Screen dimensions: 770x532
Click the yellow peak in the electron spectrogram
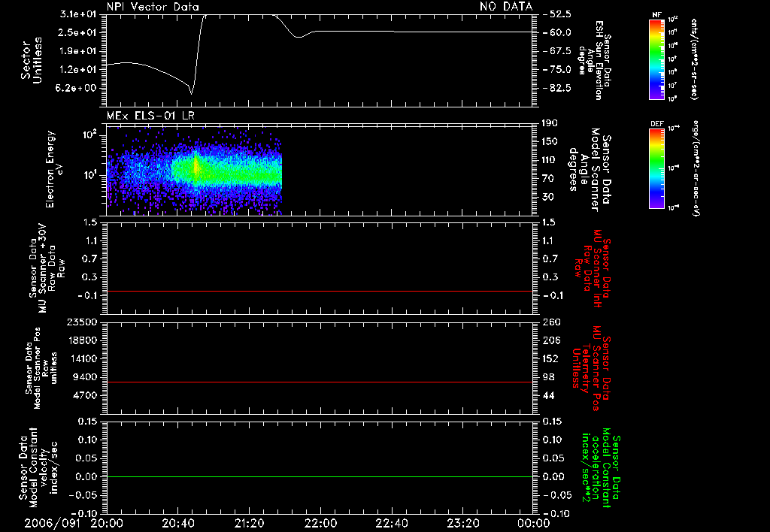click(x=196, y=168)
